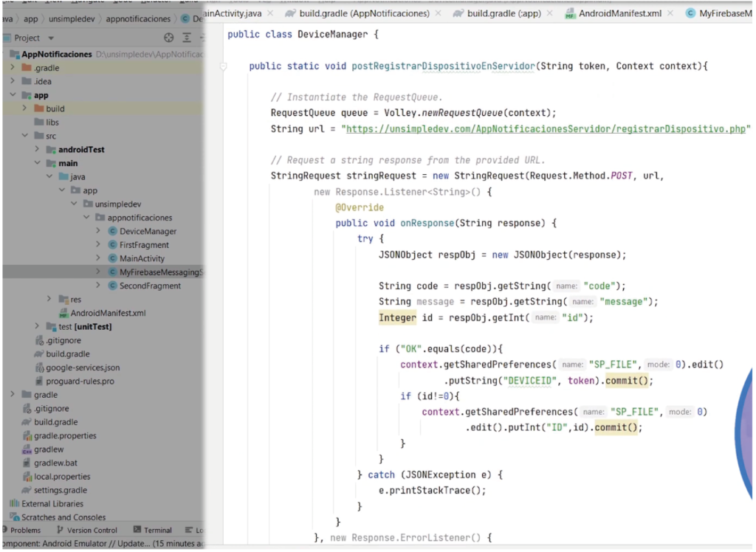
Task: Click the Problems tool window icon
Action: 6,530
